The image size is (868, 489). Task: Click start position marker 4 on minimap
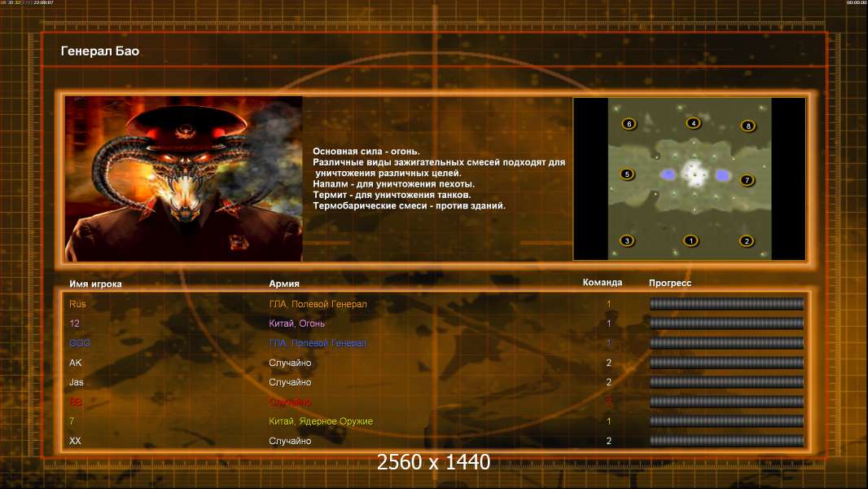[x=693, y=123]
